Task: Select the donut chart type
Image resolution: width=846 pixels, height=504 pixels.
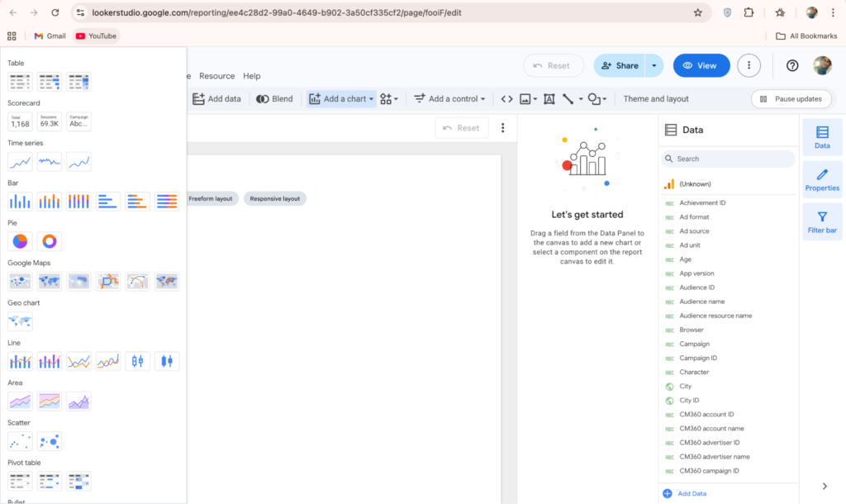Action: (50, 241)
